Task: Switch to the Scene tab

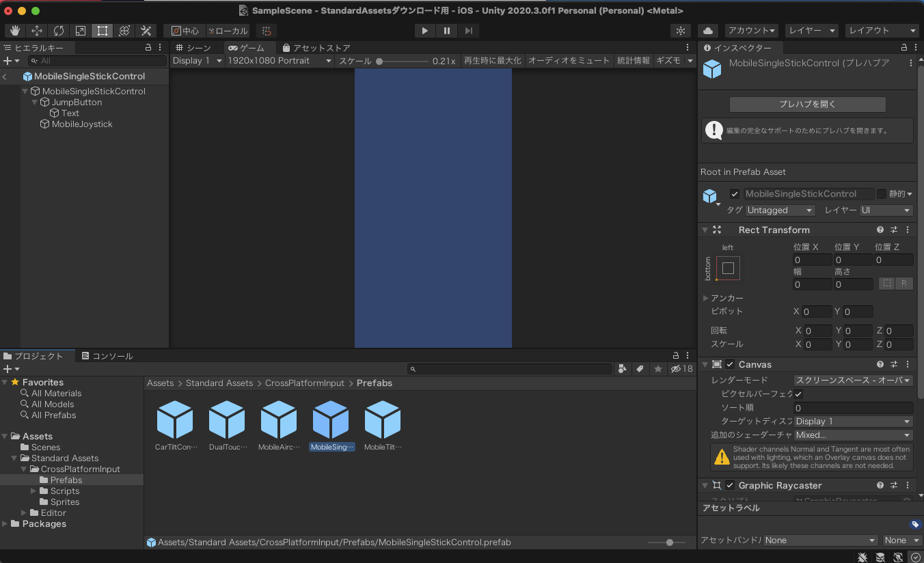Action: point(193,48)
